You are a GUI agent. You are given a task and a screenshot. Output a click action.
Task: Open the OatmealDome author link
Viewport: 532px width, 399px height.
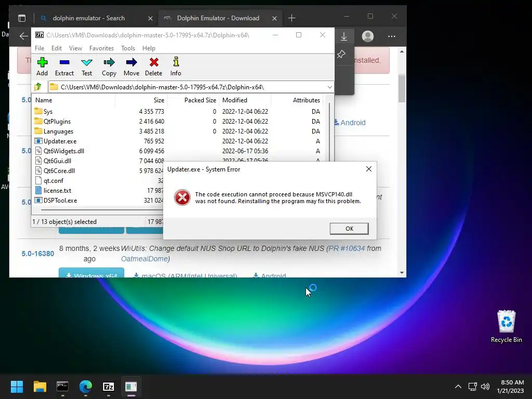tap(144, 259)
